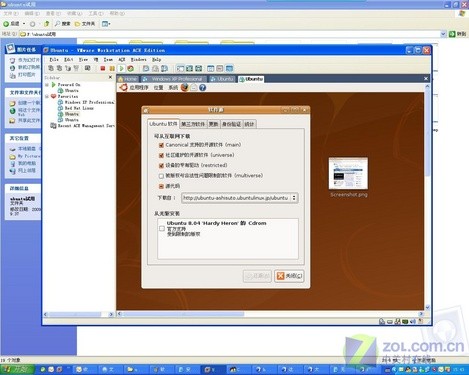Click the 关闭(C) close button in dialog

(x=289, y=276)
